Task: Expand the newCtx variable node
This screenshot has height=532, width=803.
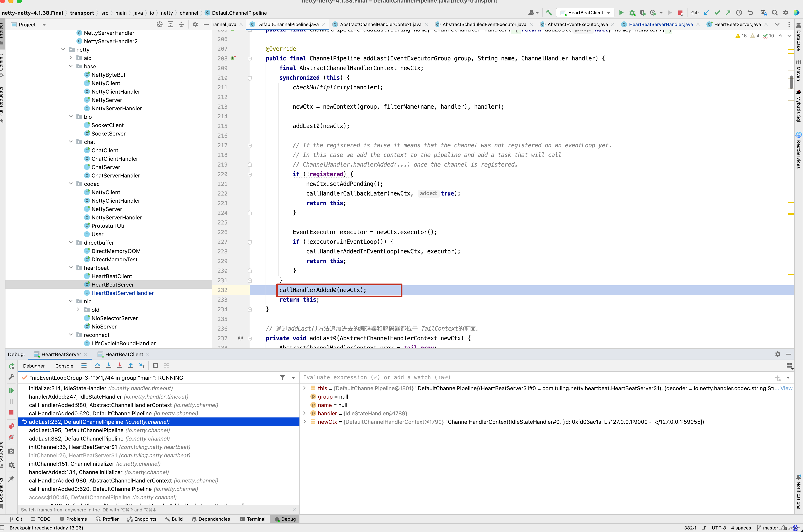Action: pyautogui.click(x=304, y=422)
